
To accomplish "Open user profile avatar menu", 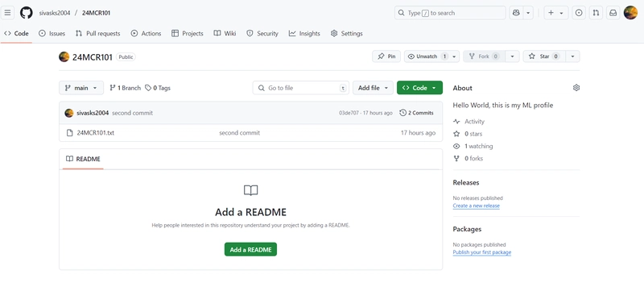I will pyautogui.click(x=630, y=13).
